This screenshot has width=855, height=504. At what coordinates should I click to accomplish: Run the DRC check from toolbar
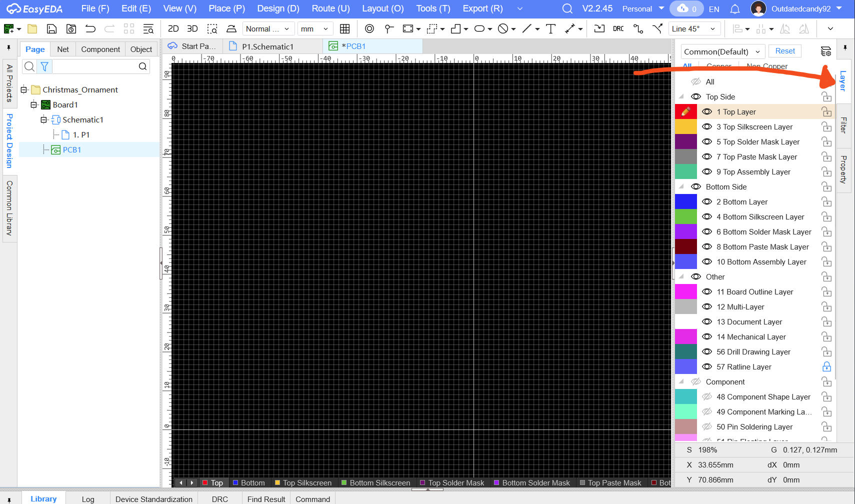click(618, 29)
